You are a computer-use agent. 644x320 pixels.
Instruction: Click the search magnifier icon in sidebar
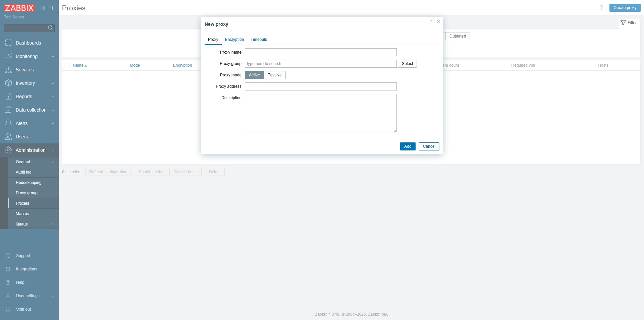coord(51,28)
